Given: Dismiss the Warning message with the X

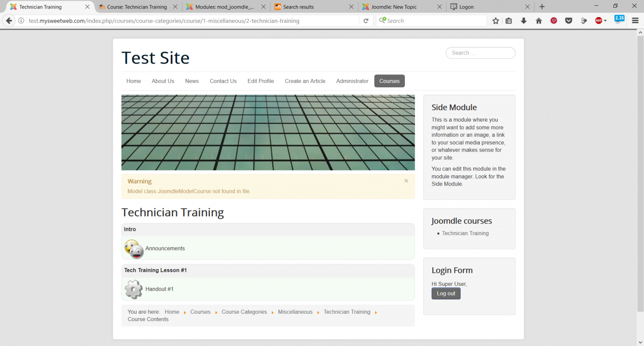Looking at the screenshot, I should 406,181.
